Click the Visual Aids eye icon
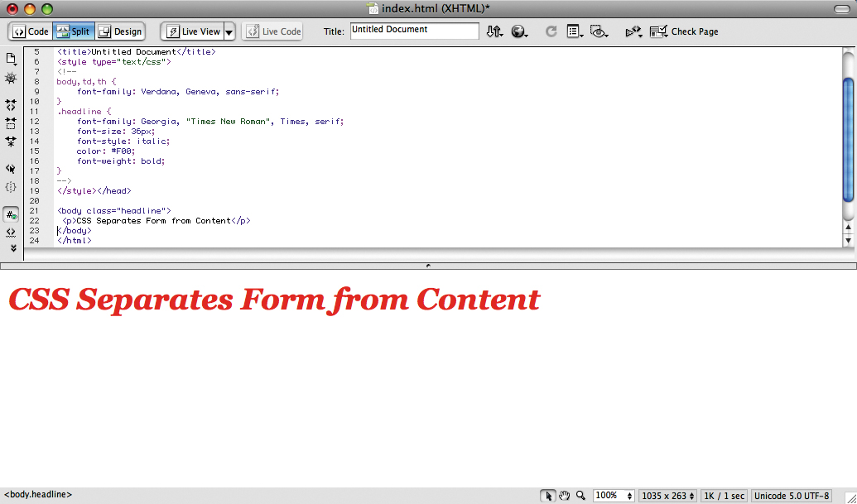This screenshot has height=504, width=857. point(599,31)
